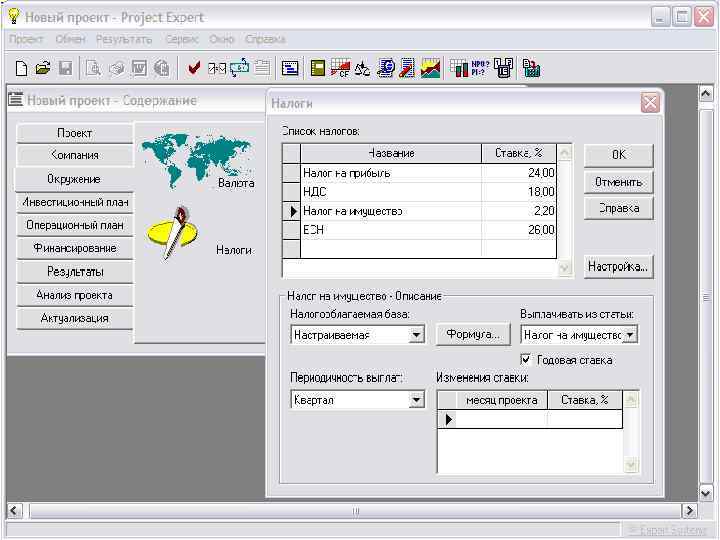
Task: Open the Окно menu
Action: (221, 39)
